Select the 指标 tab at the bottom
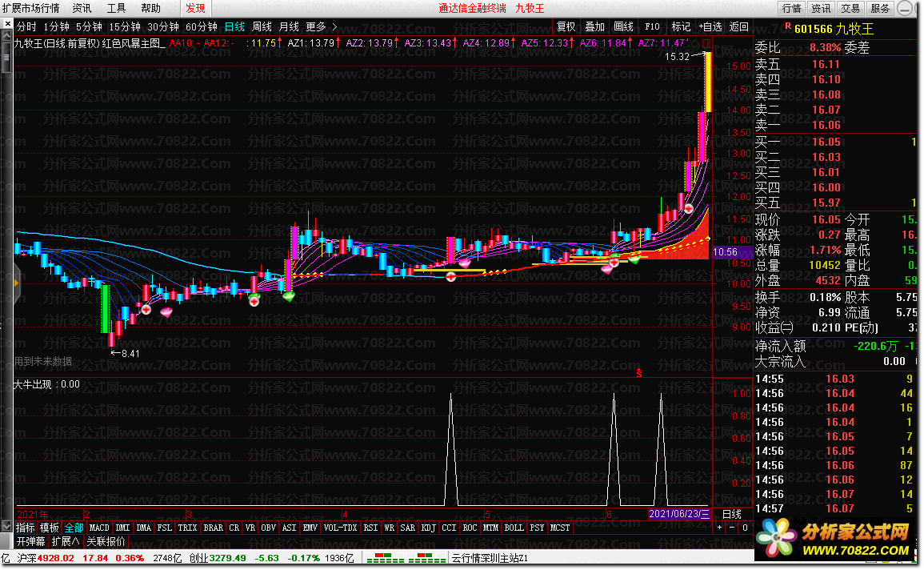This screenshot has width=924, height=570. click(26, 528)
